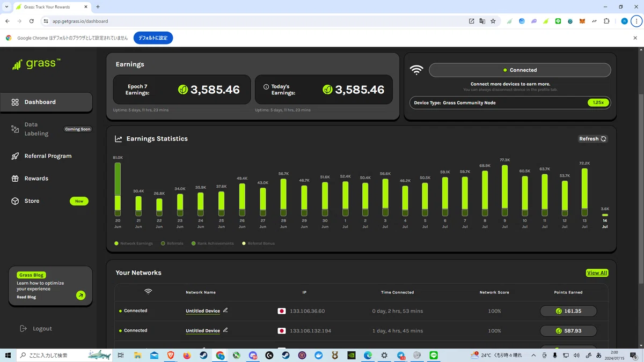
Task: Close the Chrome default browser notification bar
Action: point(635,38)
